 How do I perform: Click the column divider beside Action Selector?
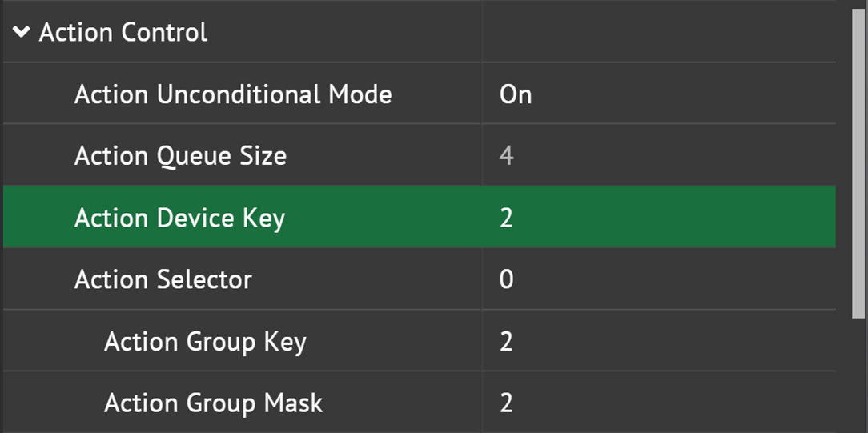coord(482,279)
